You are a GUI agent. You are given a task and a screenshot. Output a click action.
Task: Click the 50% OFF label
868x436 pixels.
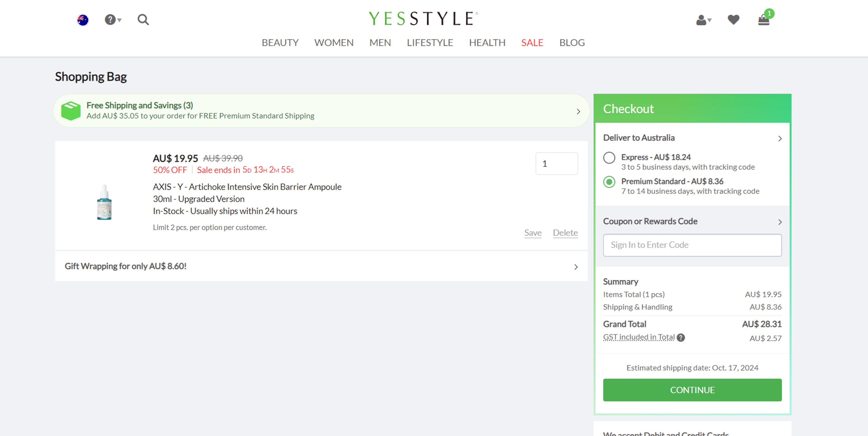tap(170, 170)
